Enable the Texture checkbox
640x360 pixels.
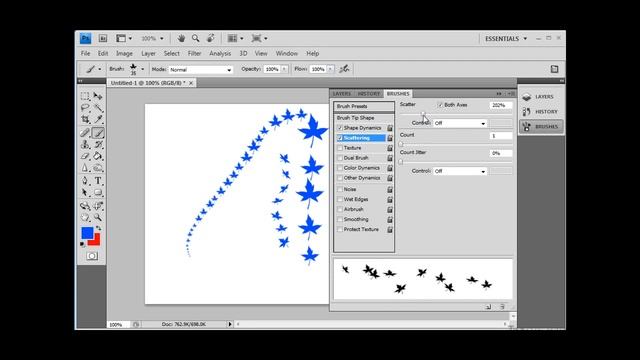340,148
